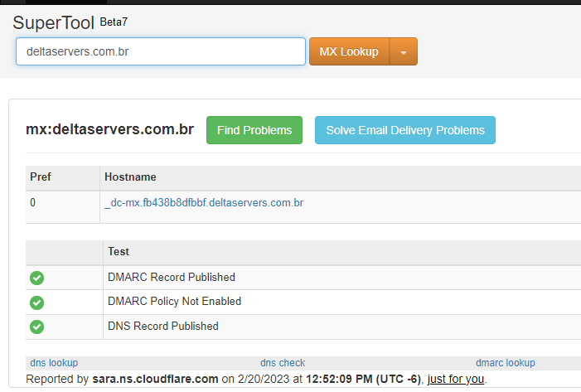Click the 'just for you' link
The height and width of the screenshot is (392, 581).
click(x=456, y=379)
